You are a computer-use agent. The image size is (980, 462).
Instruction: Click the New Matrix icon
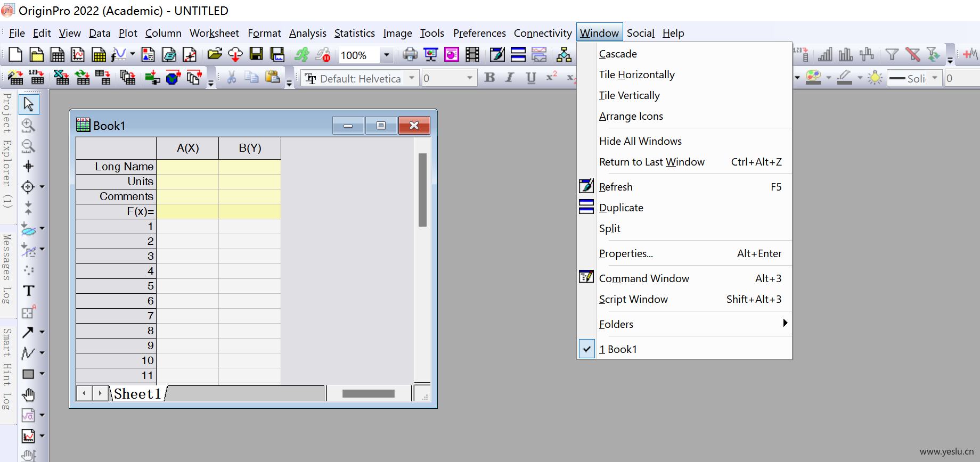point(99,54)
